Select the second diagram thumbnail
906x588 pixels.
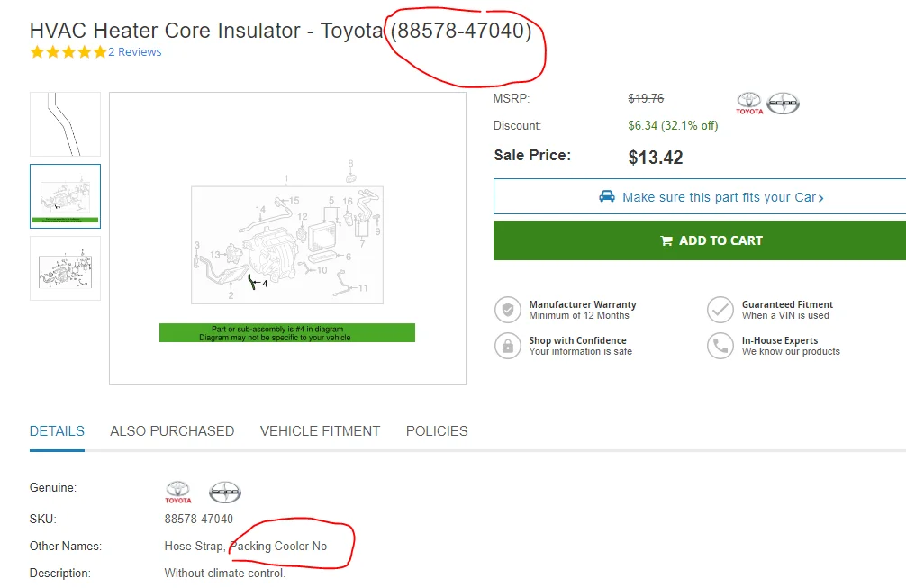click(65, 196)
